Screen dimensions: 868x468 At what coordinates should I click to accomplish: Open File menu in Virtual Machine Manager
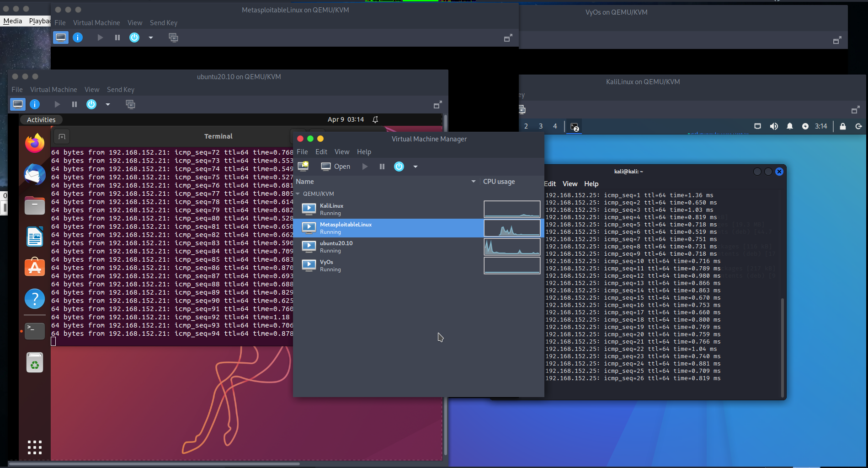302,152
